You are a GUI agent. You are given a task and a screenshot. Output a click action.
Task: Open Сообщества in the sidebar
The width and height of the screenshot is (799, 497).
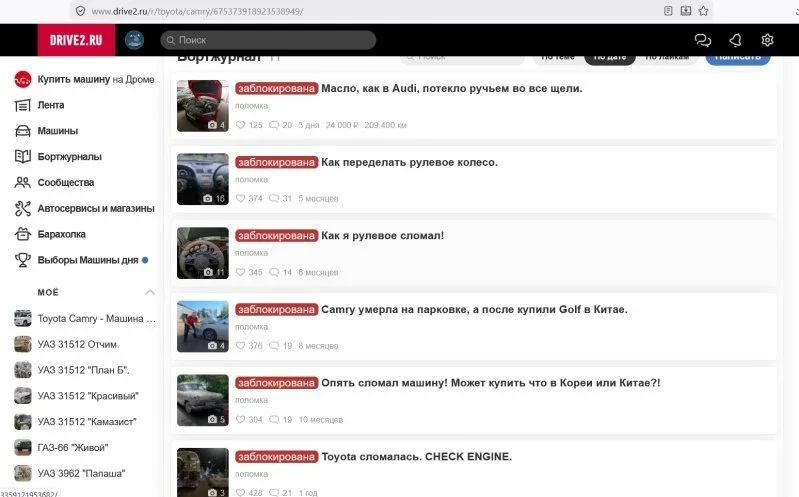(66, 182)
